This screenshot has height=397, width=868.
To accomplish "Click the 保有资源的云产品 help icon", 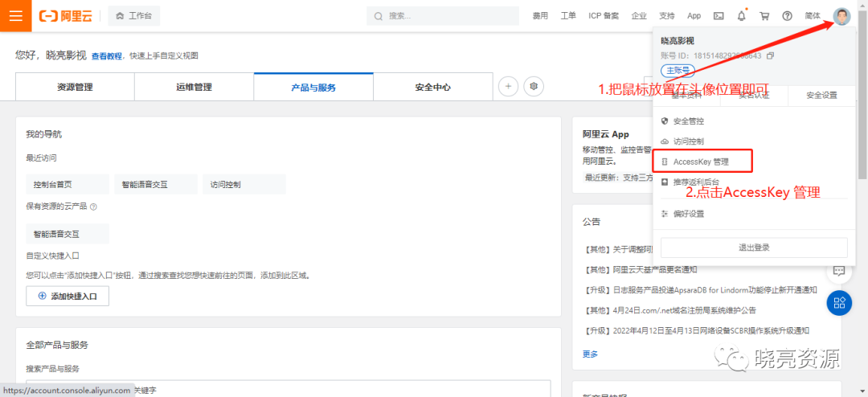I will 93,207.
